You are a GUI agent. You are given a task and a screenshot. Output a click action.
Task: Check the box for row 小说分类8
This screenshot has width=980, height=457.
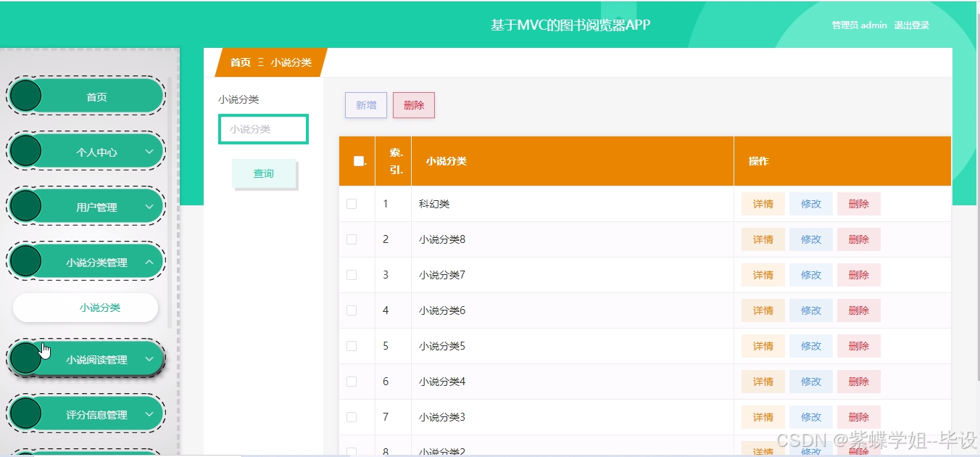(x=352, y=239)
